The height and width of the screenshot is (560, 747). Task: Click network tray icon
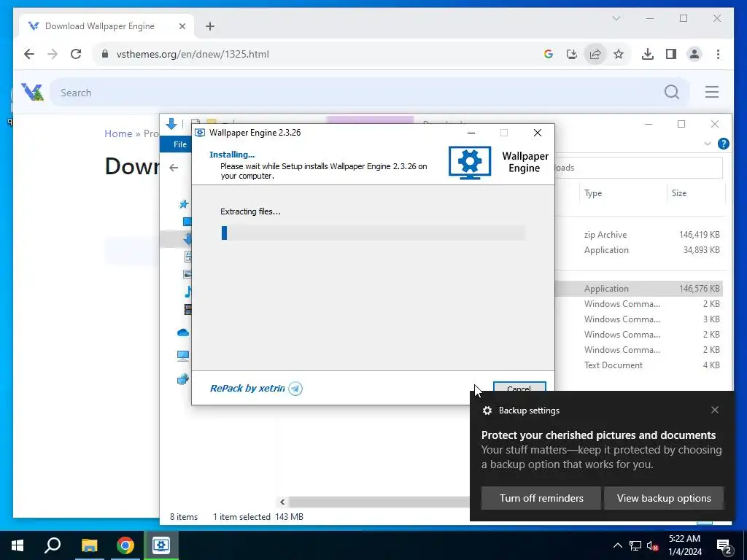[635, 545]
